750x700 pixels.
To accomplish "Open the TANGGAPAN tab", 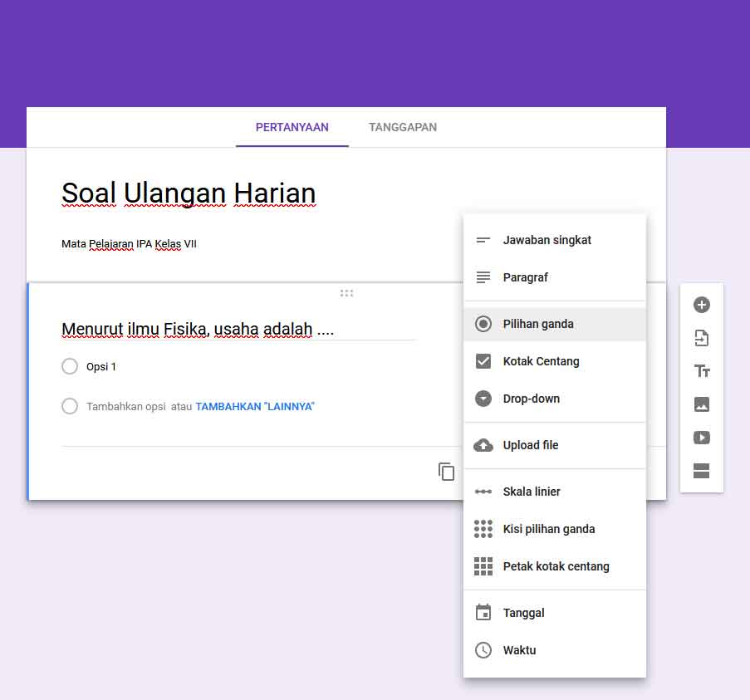I will pyautogui.click(x=402, y=127).
